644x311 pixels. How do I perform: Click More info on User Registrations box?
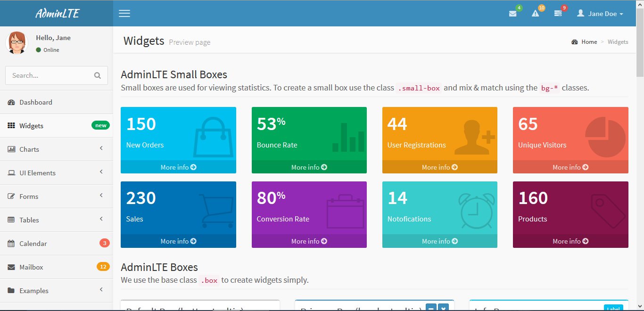click(440, 167)
